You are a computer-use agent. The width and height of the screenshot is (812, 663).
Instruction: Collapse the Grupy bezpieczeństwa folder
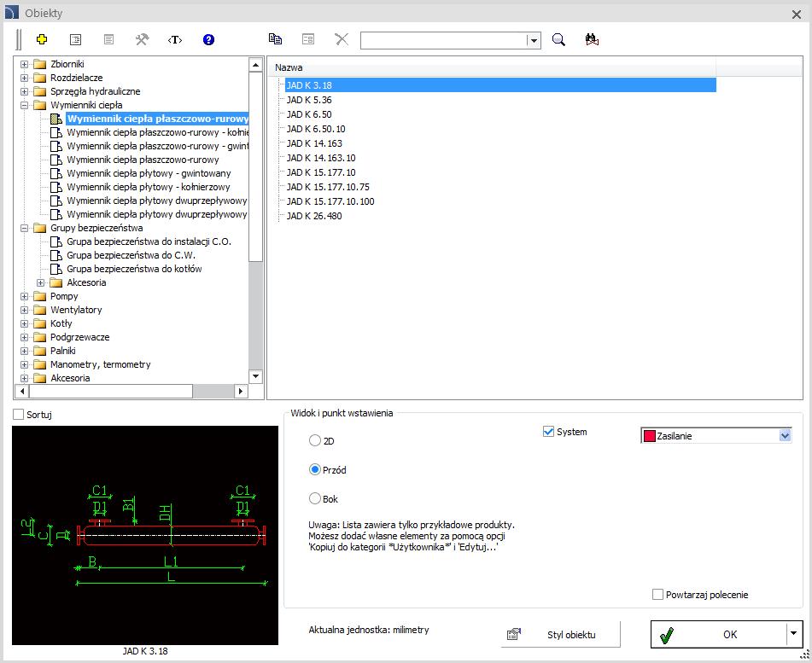(x=25, y=228)
